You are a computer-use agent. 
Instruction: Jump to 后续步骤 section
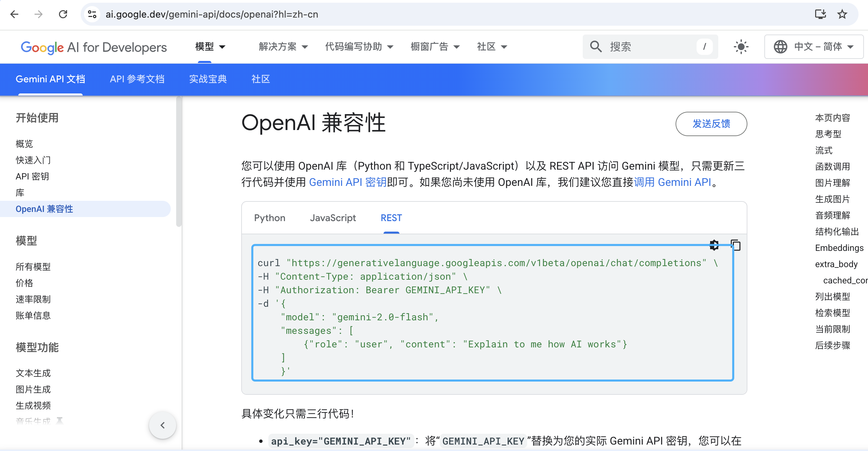[833, 345]
